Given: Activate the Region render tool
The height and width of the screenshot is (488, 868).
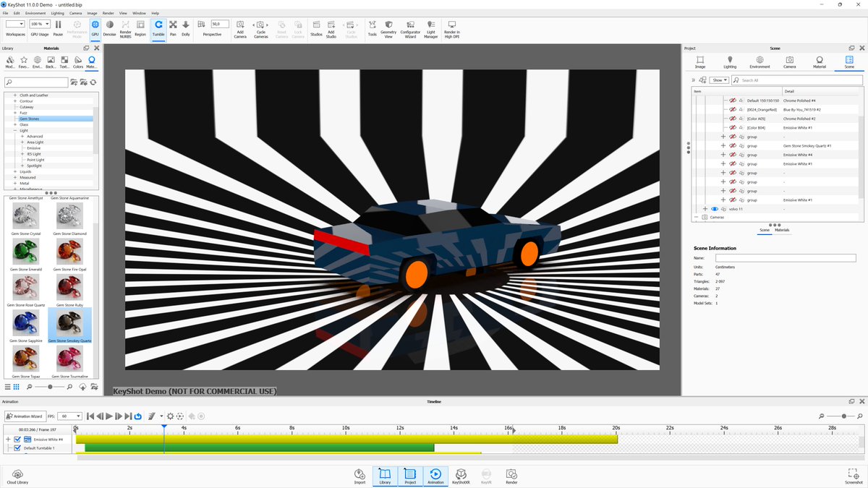Looking at the screenshot, I should (140, 28).
